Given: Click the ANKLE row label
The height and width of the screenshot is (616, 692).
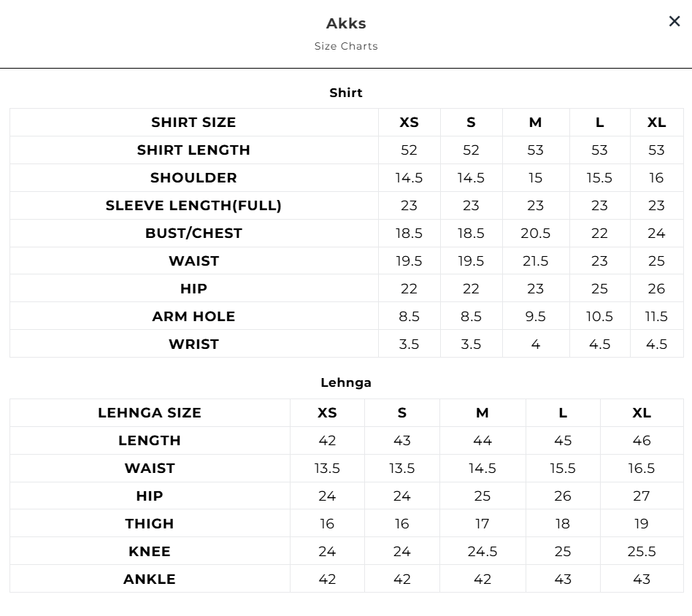Looking at the screenshot, I should [x=150, y=580].
